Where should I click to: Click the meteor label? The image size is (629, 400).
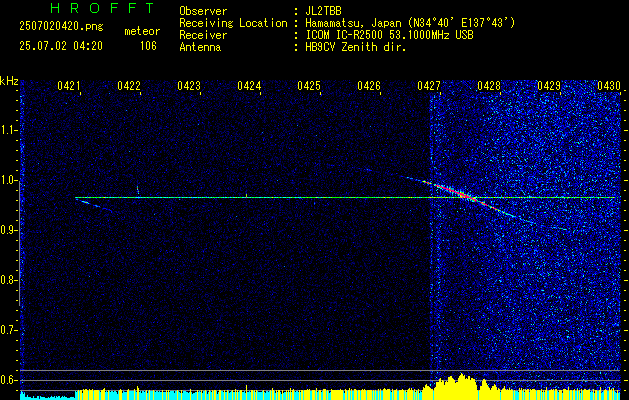[142, 31]
